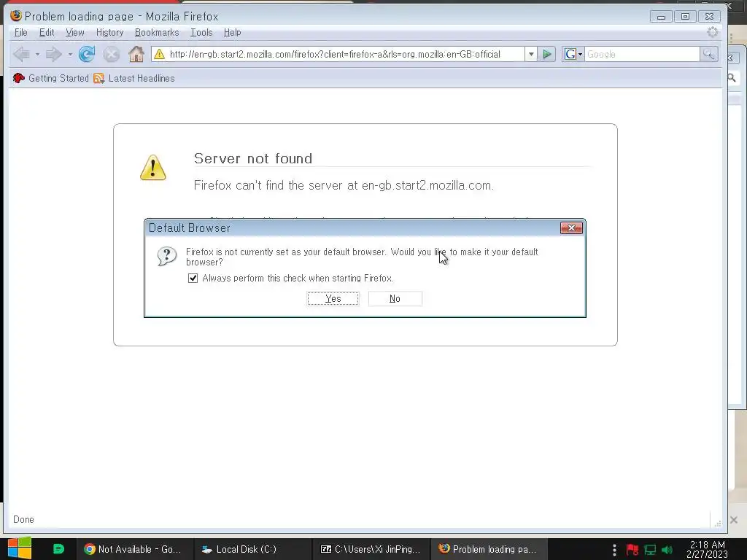Reload the page with the blue refresh icon
Viewport: 747px width, 560px height.
coord(87,54)
